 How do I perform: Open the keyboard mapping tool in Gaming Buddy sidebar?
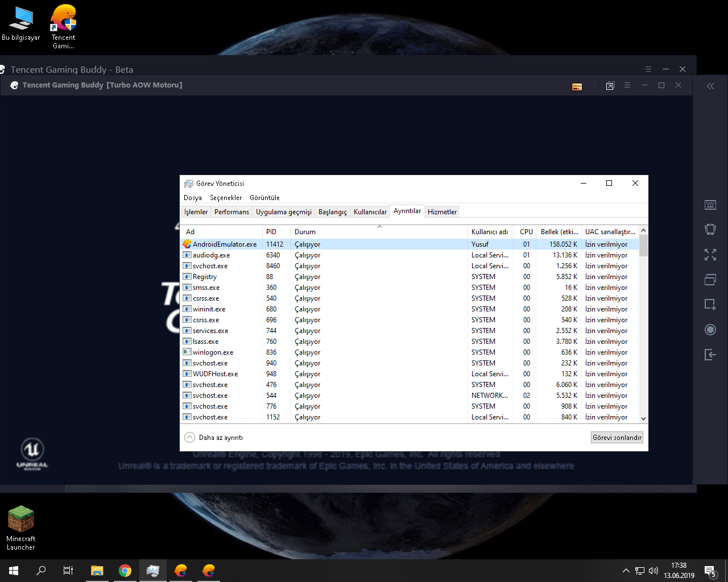[710, 205]
